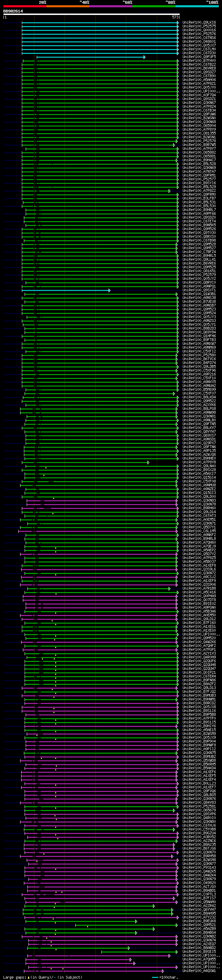Open the UniRef100_C6TNS6 entry

point(199,38)
